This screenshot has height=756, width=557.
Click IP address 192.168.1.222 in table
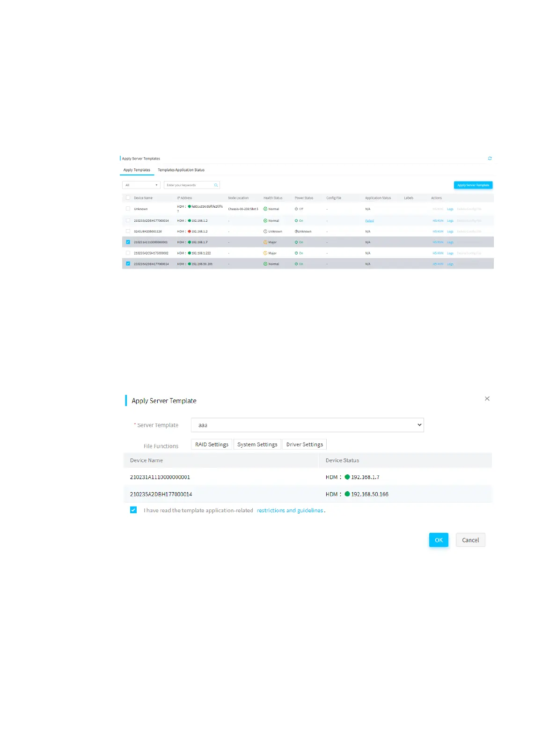point(201,253)
